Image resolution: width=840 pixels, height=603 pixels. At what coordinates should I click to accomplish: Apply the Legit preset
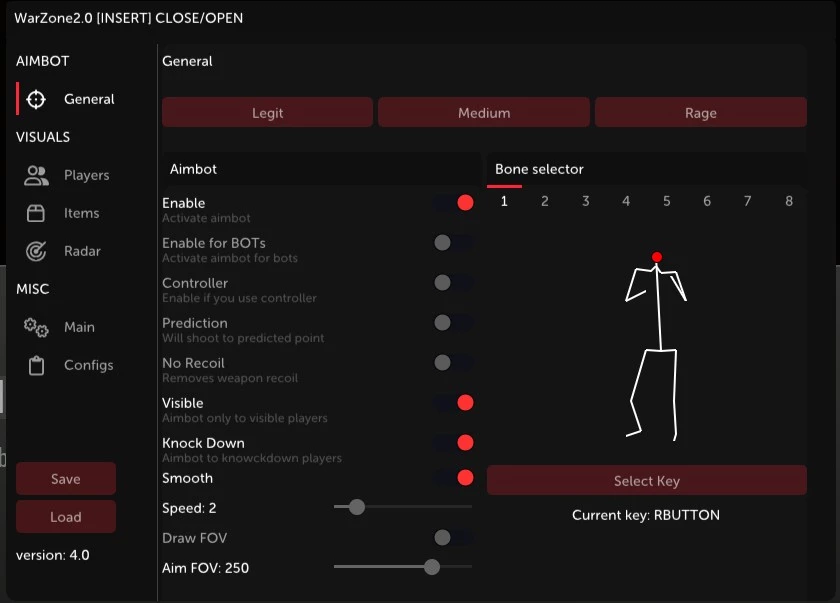[x=267, y=112]
